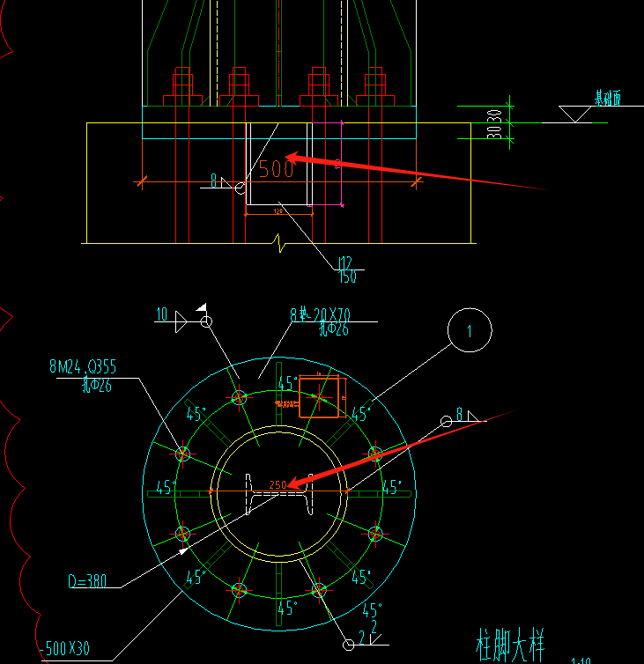The width and height of the screenshot is (644, 664).
Task: Select 孔Φ26 text below the 8M24,Q355 label
Action: pyautogui.click(x=97, y=385)
